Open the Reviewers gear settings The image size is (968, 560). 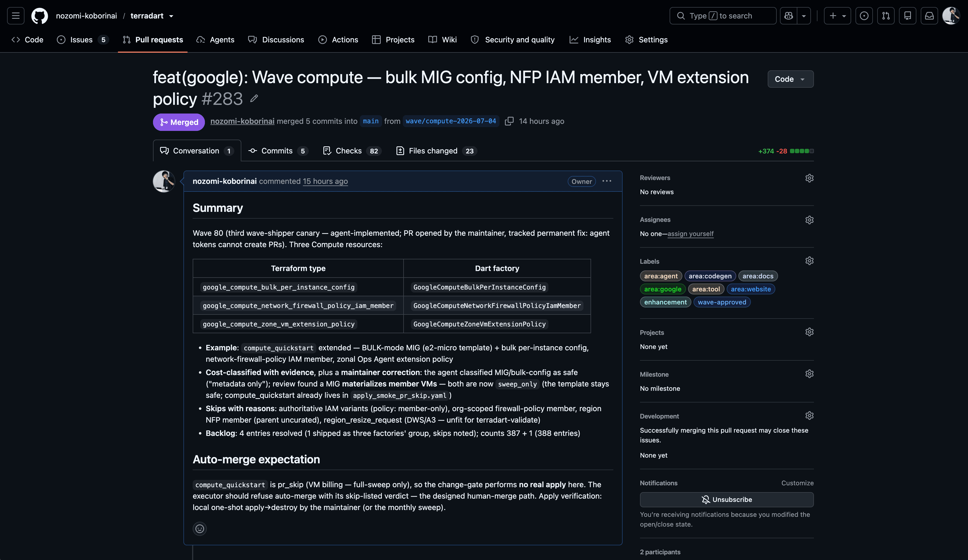pos(809,178)
